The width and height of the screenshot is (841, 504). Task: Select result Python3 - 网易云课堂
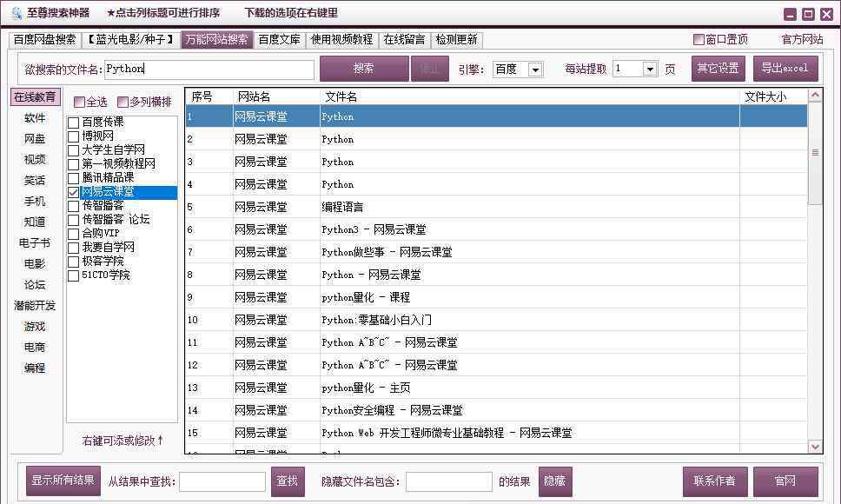(x=497, y=229)
